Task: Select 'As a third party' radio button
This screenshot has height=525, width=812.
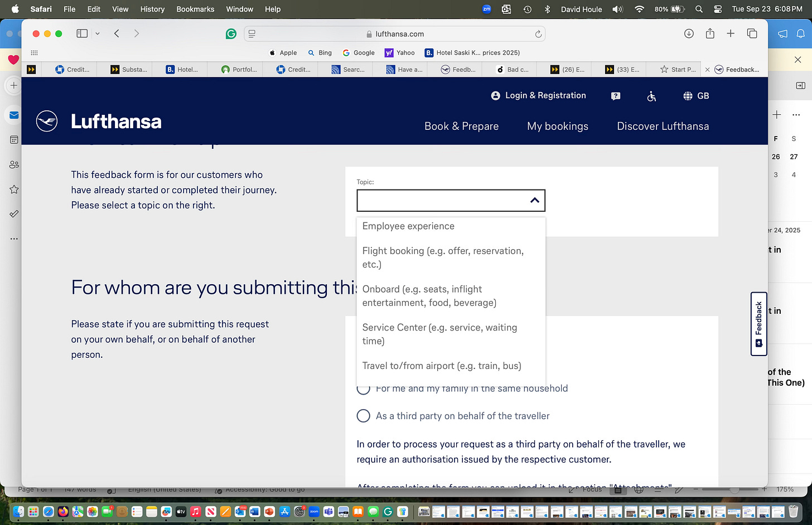Action: click(364, 416)
